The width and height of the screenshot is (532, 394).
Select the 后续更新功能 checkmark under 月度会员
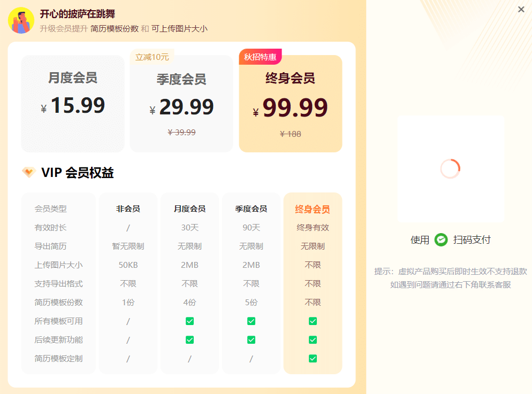point(189,339)
